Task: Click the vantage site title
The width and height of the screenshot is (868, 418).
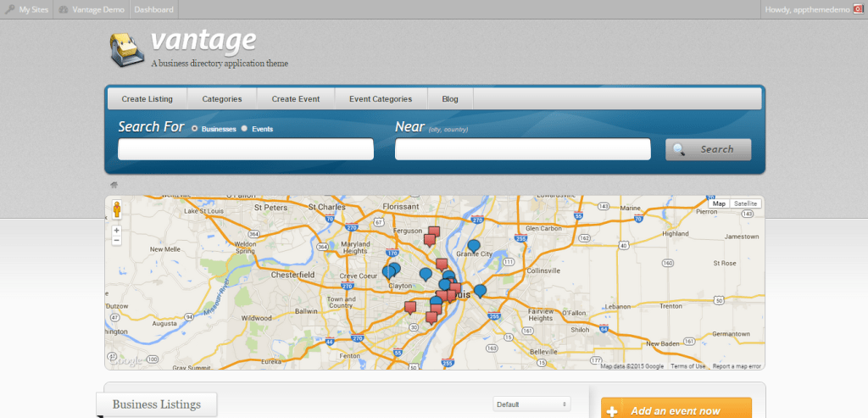Action: pyautogui.click(x=203, y=40)
